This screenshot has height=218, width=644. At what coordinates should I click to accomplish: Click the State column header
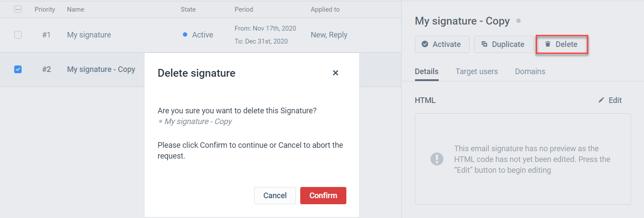coord(188,9)
